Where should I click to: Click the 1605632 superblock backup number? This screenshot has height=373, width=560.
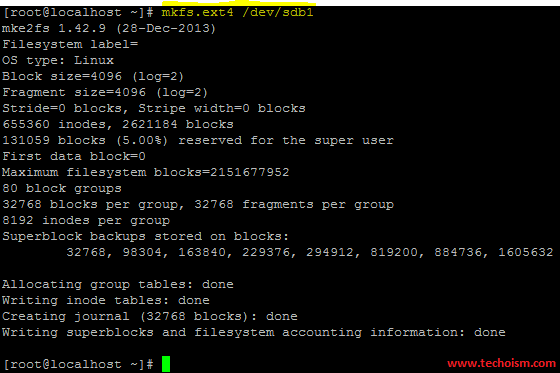tap(526, 252)
